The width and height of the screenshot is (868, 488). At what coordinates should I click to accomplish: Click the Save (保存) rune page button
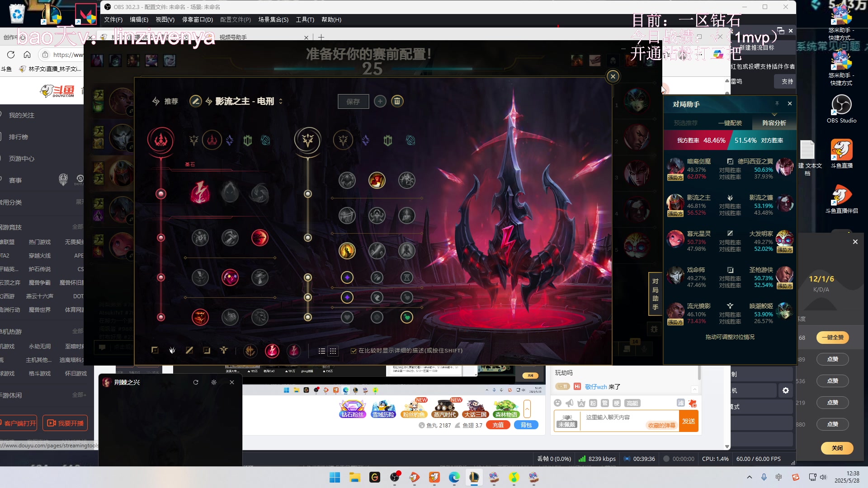tap(353, 102)
